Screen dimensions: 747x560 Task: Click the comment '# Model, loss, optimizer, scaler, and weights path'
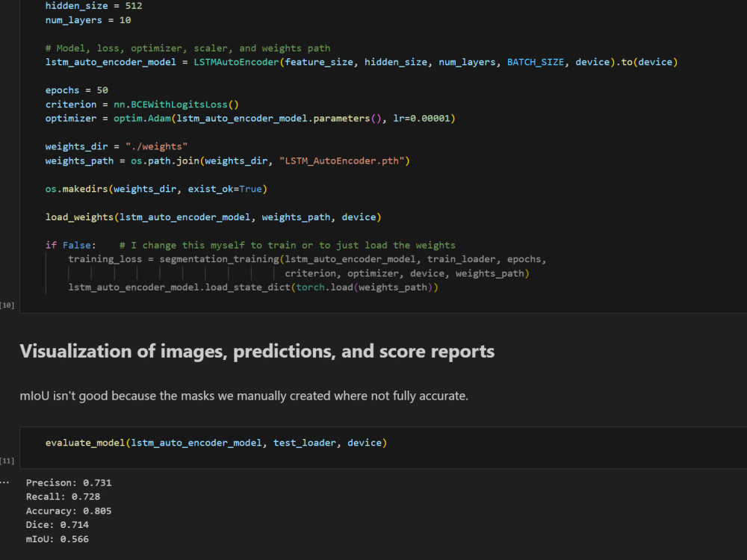point(187,48)
